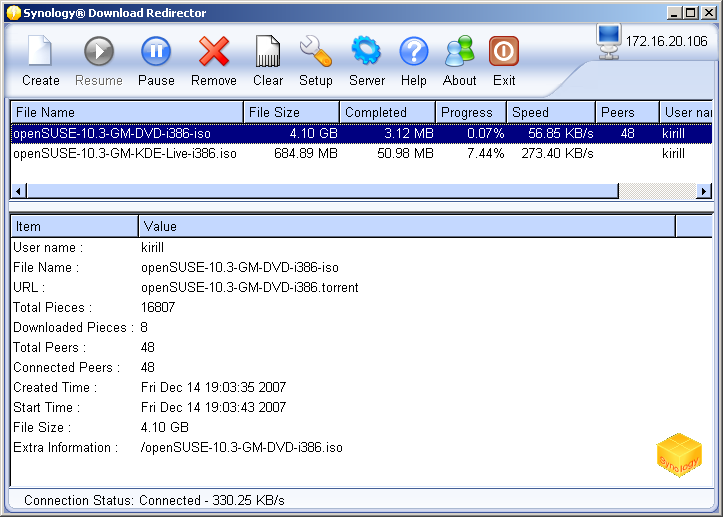Click the 273.40 KB/s speed cell
The width and height of the screenshot is (723, 517).
point(557,154)
